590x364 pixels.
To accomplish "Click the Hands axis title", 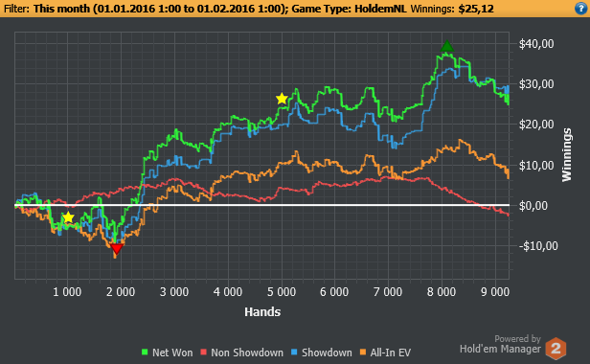I will 262,311.
